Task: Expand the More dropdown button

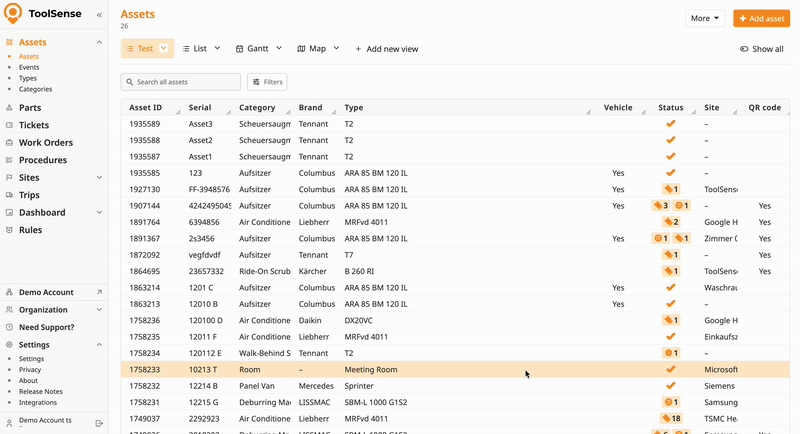Action: pyautogui.click(x=705, y=18)
